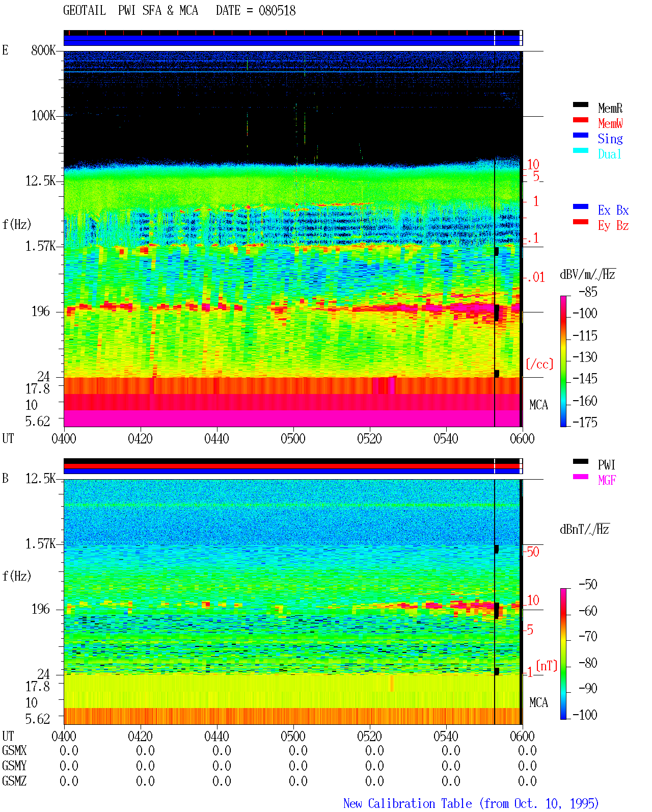Select the "Dual" legend label

(x=610, y=154)
